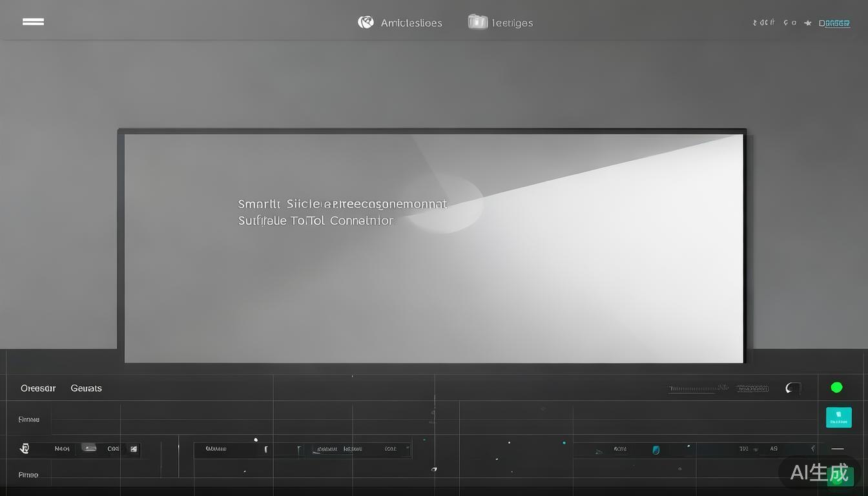The width and height of the screenshot is (868, 496).
Task: Click the small image icon after Cos label
Action: pyautogui.click(x=134, y=449)
